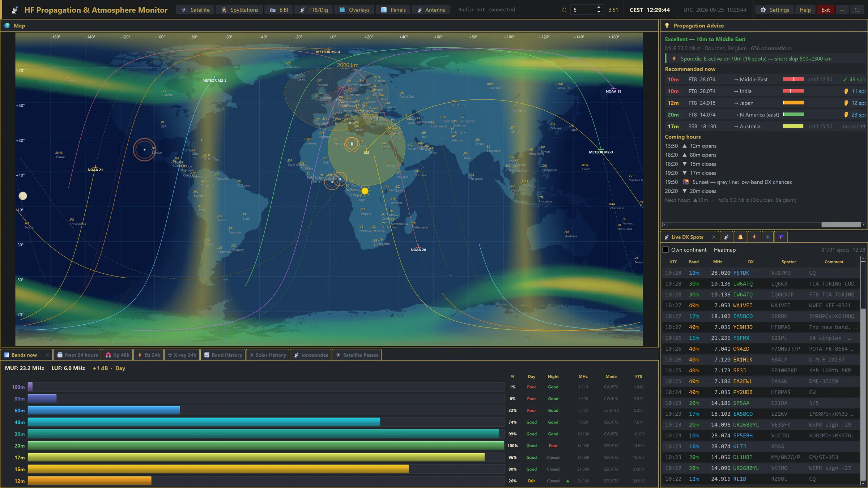
Task: Open the storm cloud icon tab
Action: click(x=781, y=237)
